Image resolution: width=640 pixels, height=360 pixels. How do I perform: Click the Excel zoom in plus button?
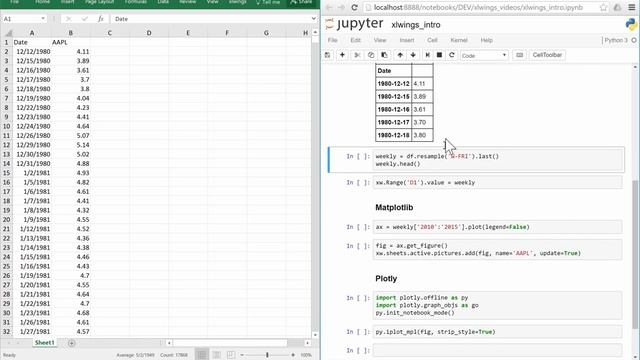click(293, 355)
